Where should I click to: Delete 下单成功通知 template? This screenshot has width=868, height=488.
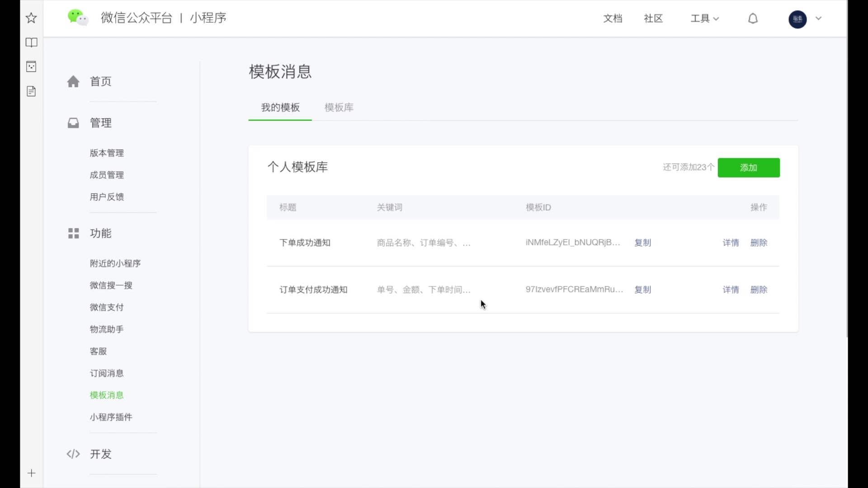[x=759, y=243]
